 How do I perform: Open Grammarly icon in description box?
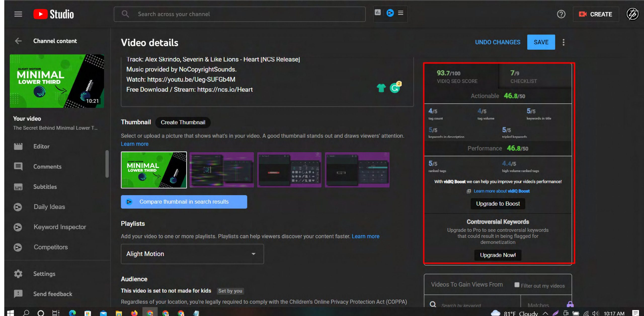point(395,87)
